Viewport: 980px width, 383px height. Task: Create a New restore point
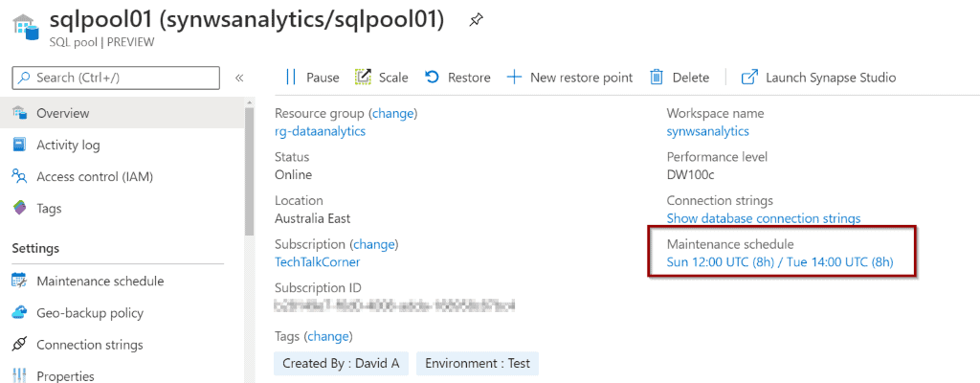(x=569, y=78)
